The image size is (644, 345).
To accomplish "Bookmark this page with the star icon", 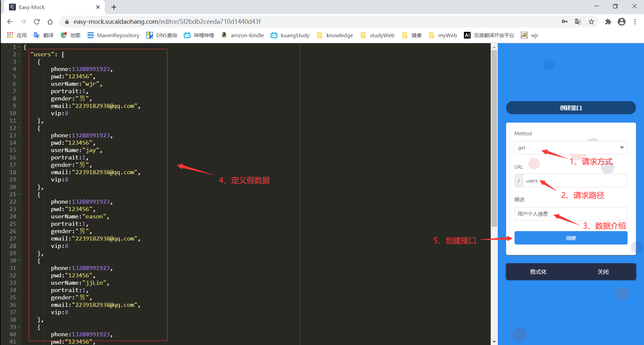I will click(x=591, y=22).
